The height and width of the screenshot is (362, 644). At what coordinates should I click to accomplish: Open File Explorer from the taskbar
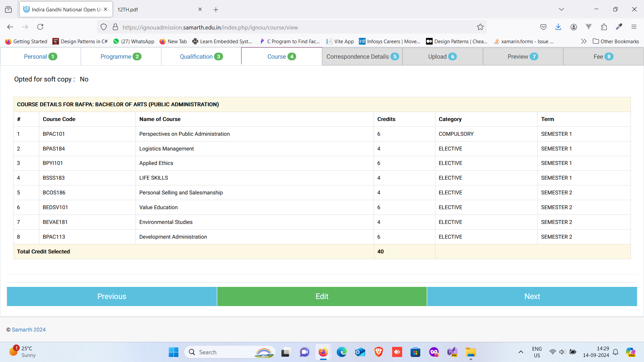[x=471, y=352]
